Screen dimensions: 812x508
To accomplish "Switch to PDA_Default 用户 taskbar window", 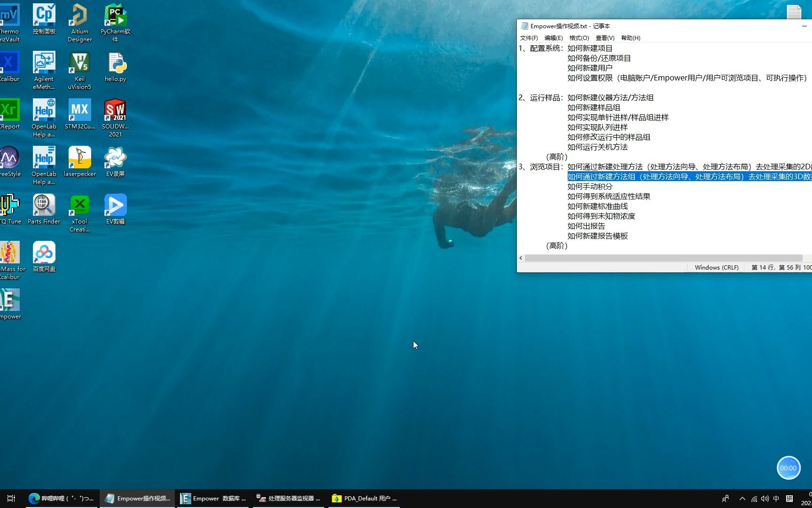I will point(364,499).
